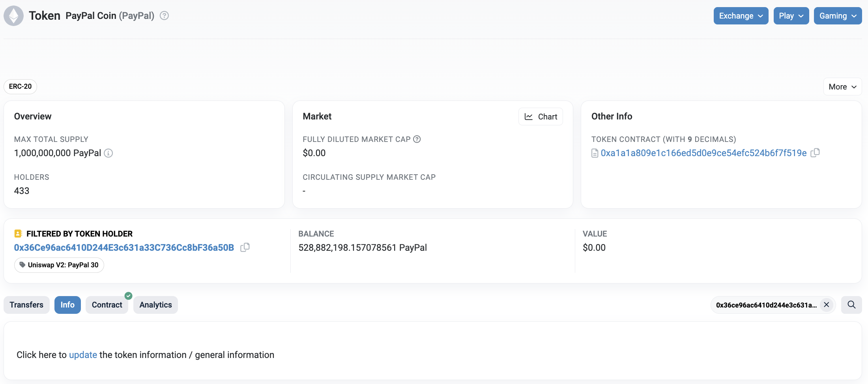The image size is (868, 384).
Task: Copy the token contract address
Action: pyautogui.click(x=815, y=153)
